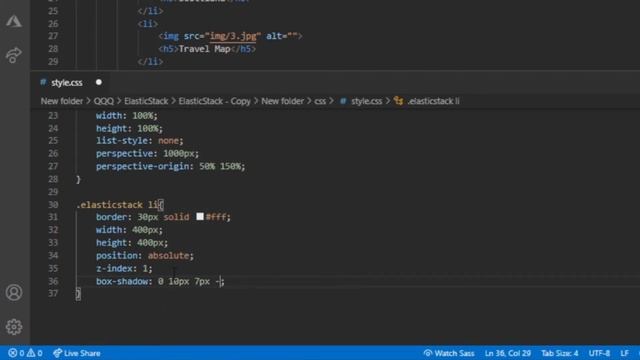Click line number 30 in the CSS gutter

click(53, 204)
